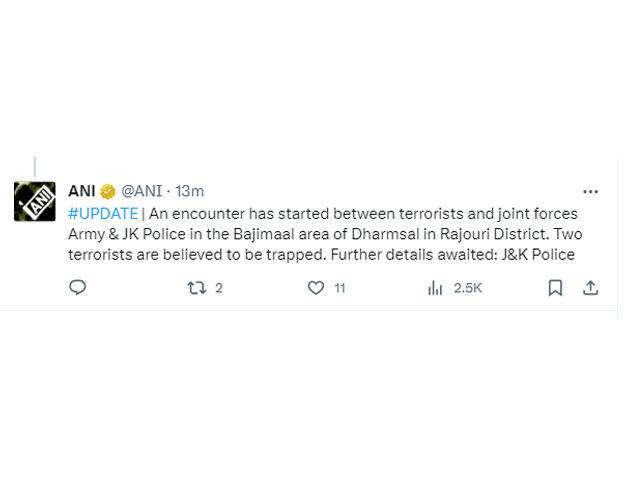Open the tweet via the 13m timestamp
This screenshot has height=480, width=640.
[x=189, y=191]
